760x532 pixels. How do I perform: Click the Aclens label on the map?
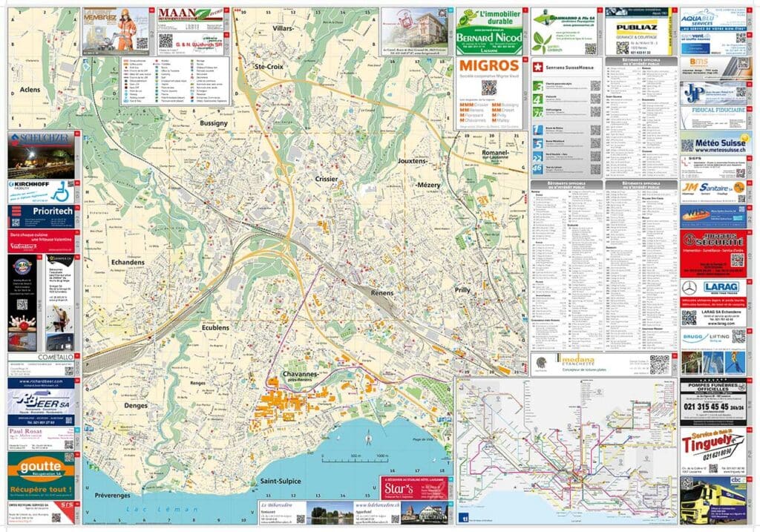pyautogui.click(x=30, y=90)
